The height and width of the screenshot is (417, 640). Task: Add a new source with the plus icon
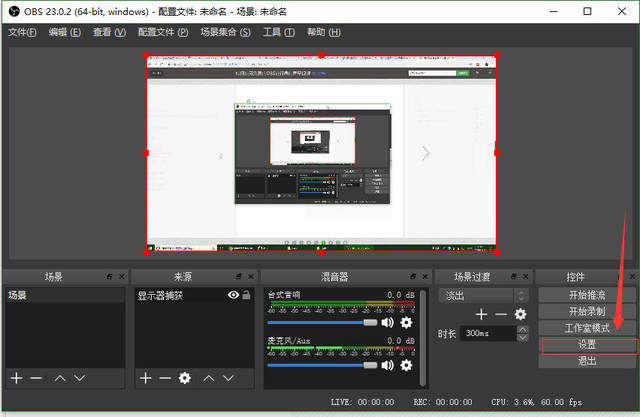[x=146, y=378]
